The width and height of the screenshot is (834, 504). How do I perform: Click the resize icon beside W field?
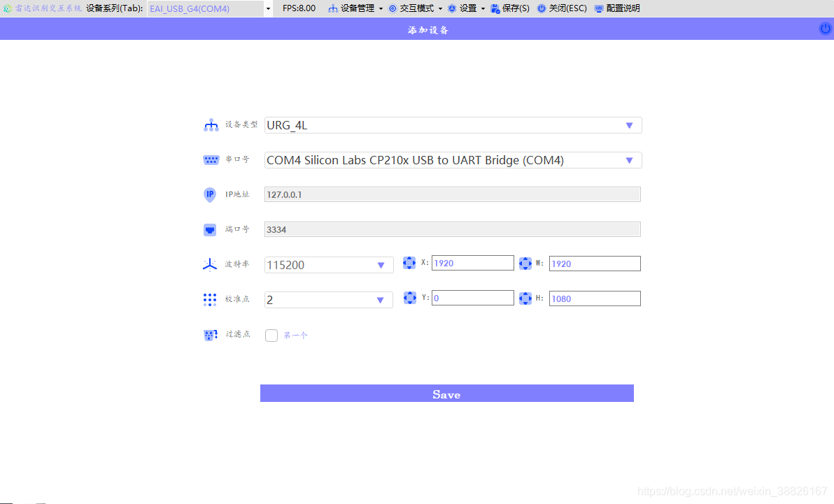pyautogui.click(x=525, y=263)
